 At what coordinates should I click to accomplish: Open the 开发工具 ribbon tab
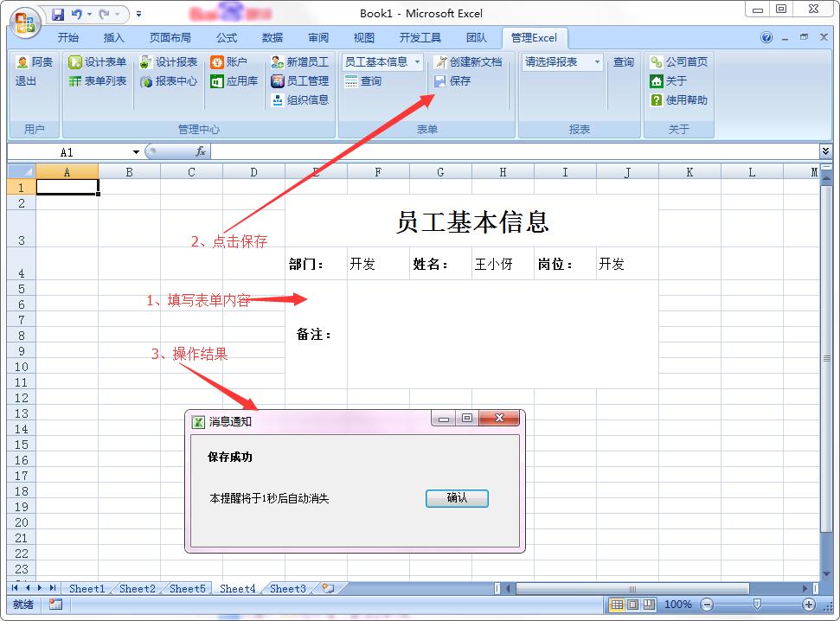point(420,37)
